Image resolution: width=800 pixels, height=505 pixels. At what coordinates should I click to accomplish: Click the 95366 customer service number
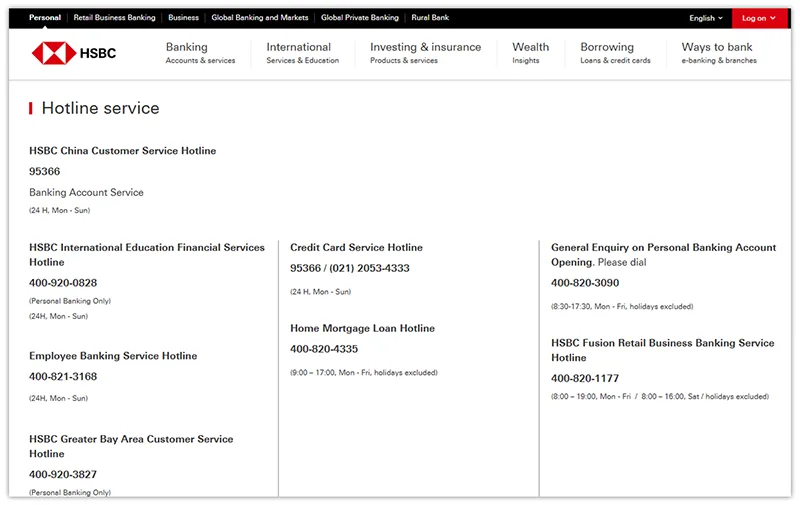click(x=44, y=171)
